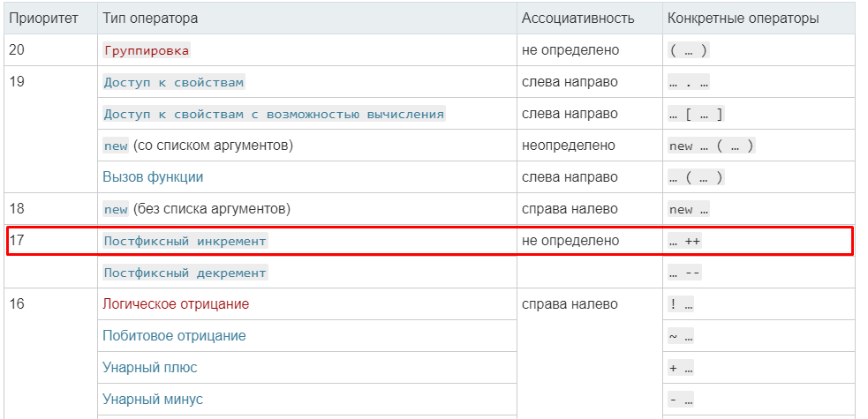Click the '… ++' operator code cell

[x=685, y=241]
